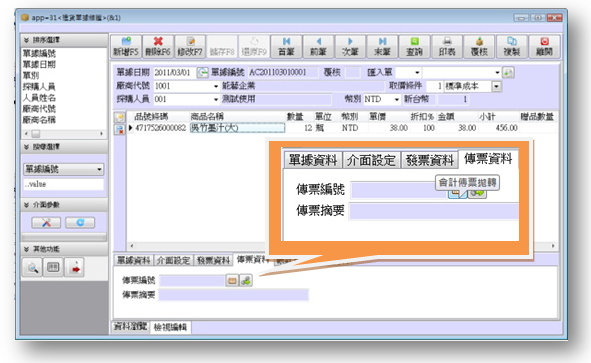This screenshot has width=591, height=363.
Task: Click the 新增F5 add record toolbar button
Action: click(126, 47)
